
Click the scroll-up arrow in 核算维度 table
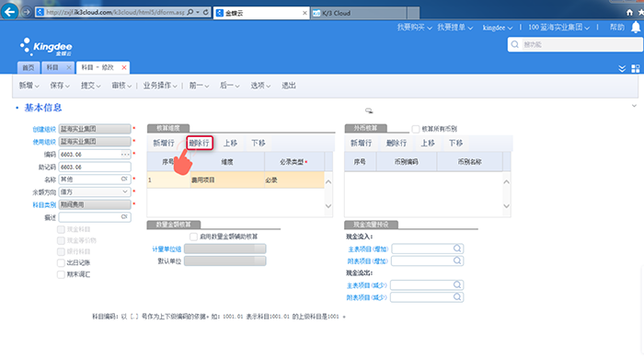(x=328, y=182)
